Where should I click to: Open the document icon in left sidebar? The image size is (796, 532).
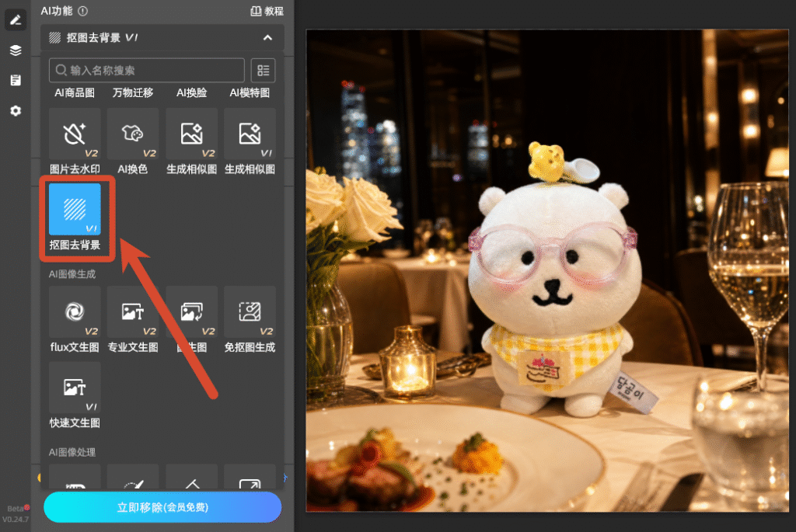(16, 80)
